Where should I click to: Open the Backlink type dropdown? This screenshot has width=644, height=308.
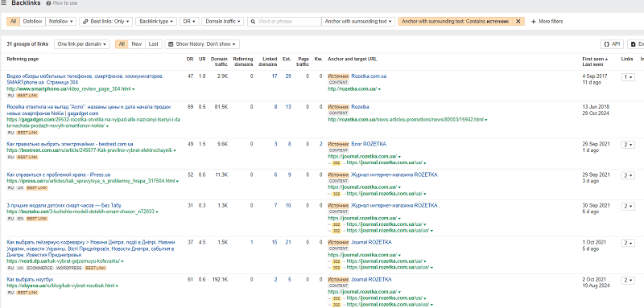click(156, 22)
